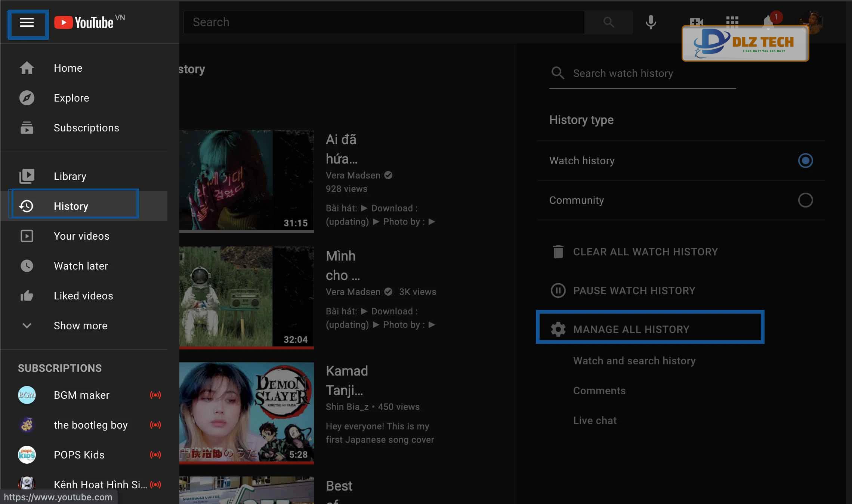The image size is (852, 504).
Task: Open the Demon Slayer video thumbnail
Action: (x=247, y=413)
